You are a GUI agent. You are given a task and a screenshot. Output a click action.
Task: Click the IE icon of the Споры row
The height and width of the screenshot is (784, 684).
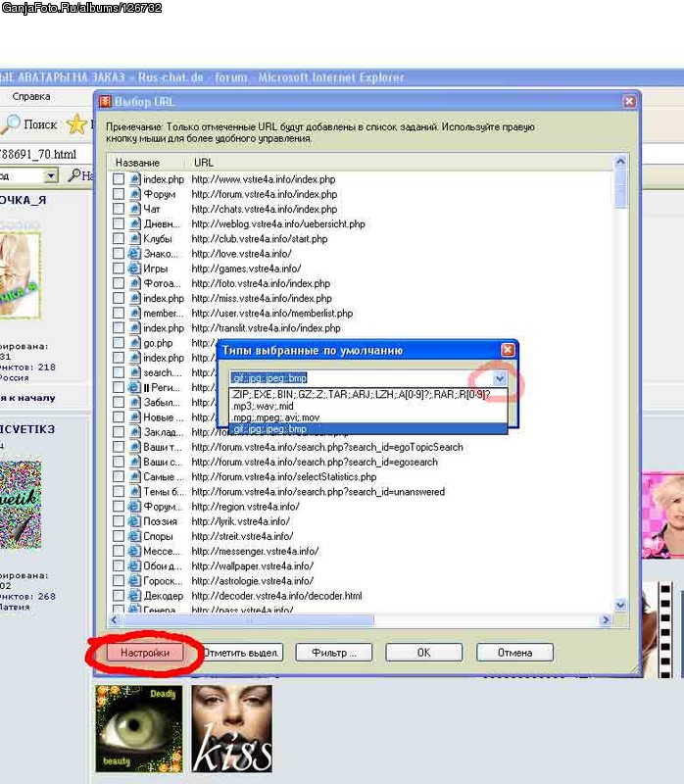coord(134,536)
